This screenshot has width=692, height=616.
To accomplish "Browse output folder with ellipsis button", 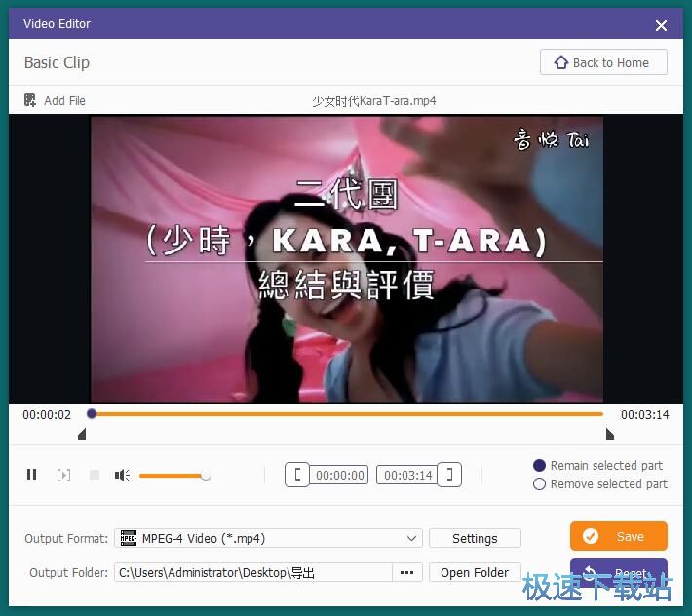I will [406, 573].
